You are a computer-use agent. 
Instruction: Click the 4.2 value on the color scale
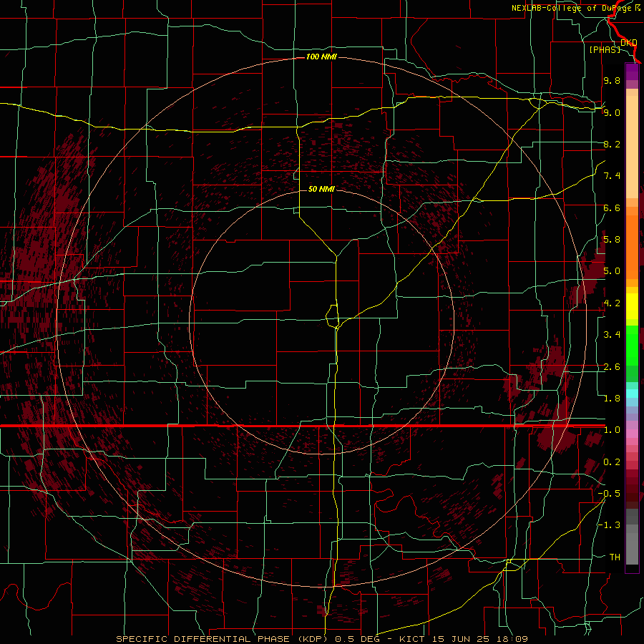(612, 303)
